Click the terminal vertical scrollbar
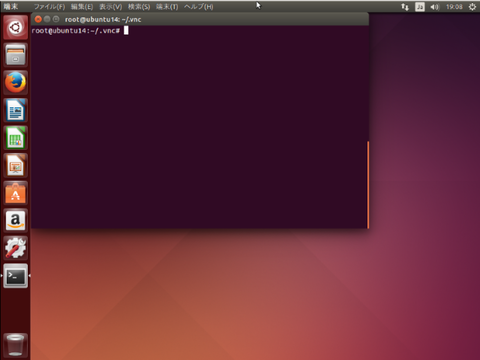 click(368, 185)
